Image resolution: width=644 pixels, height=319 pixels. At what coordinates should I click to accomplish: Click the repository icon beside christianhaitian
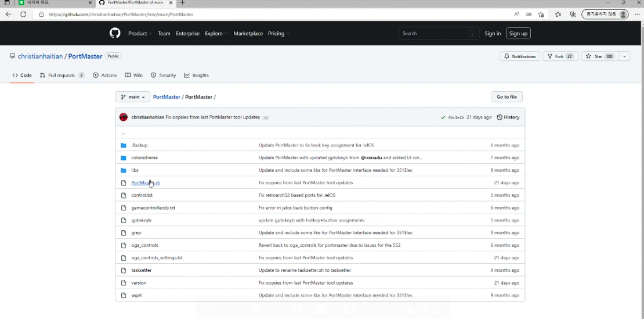12,56
